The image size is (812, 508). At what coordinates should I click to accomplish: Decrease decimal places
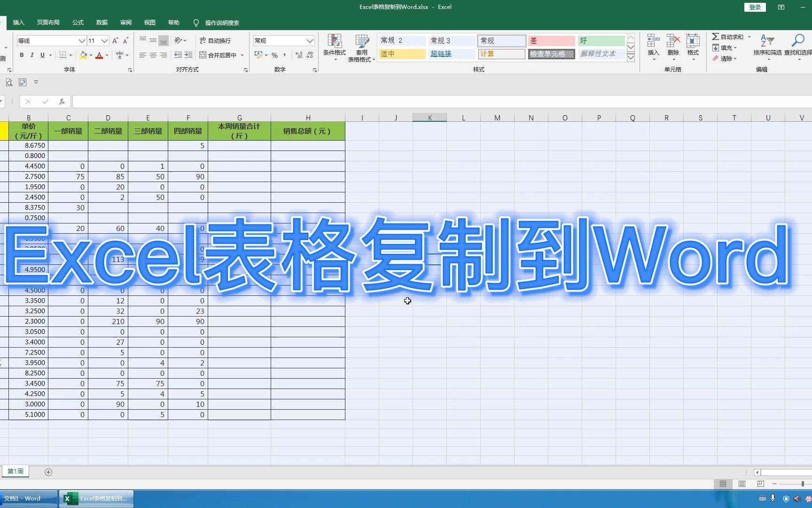(x=310, y=55)
